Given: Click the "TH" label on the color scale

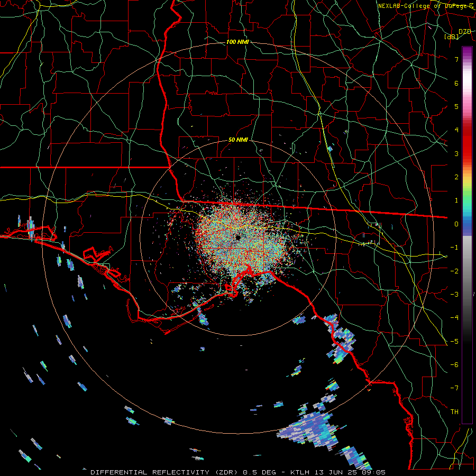Looking at the screenshot, I should [454, 412].
